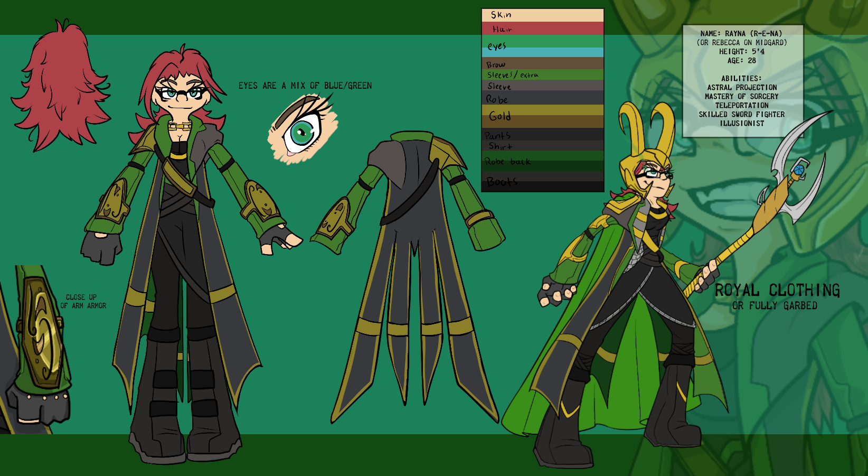Image resolution: width=868 pixels, height=476 pixels.
Task: Select the "CLOSE UP OF ARM ARMOR" caption
Action: click(83, 302)
